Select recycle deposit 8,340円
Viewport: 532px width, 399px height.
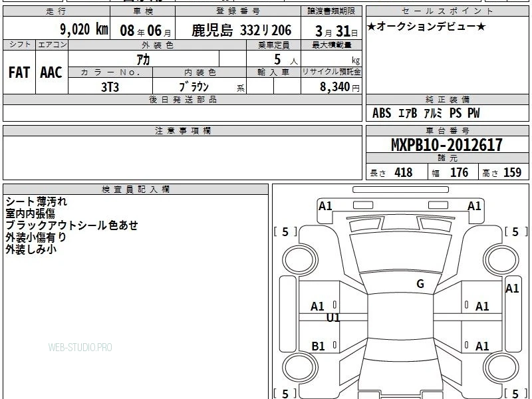340,87
